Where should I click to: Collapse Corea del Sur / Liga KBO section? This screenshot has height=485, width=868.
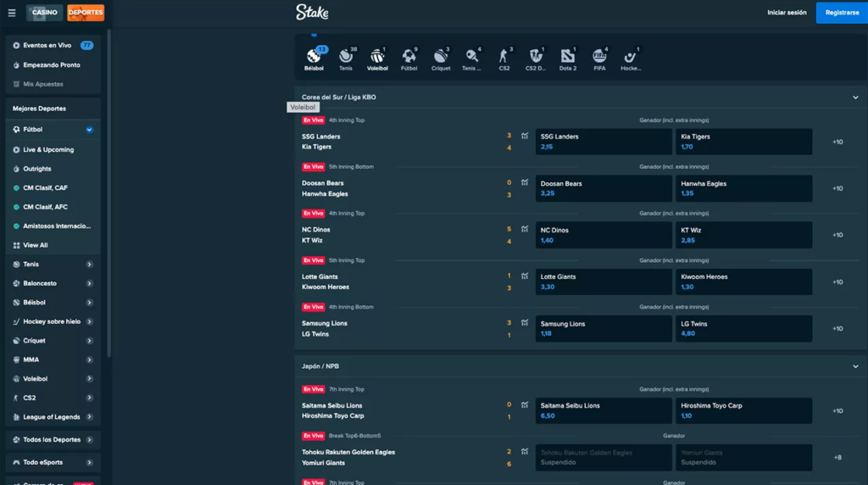(855, 98)
